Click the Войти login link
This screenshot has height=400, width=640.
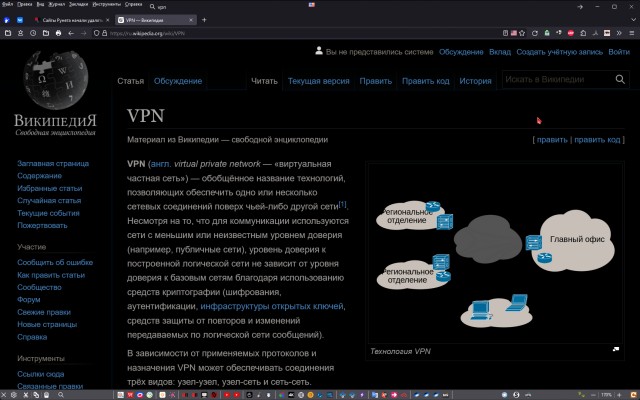pyautogui.click(x=619, y=52)
